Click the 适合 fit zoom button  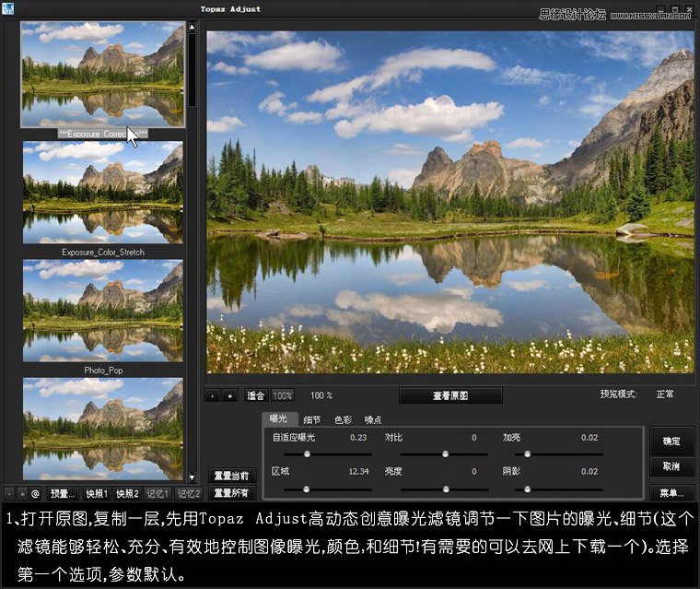pos(256,395)
